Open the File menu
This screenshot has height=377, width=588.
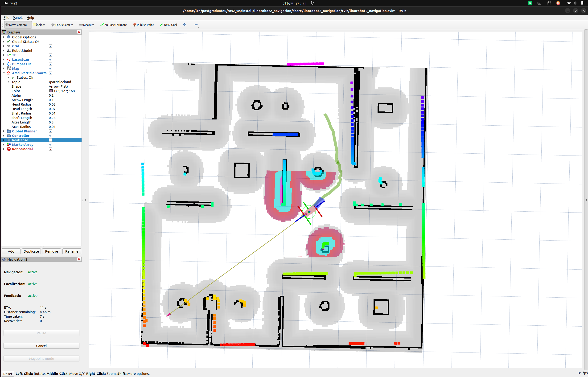coord(6,18)
